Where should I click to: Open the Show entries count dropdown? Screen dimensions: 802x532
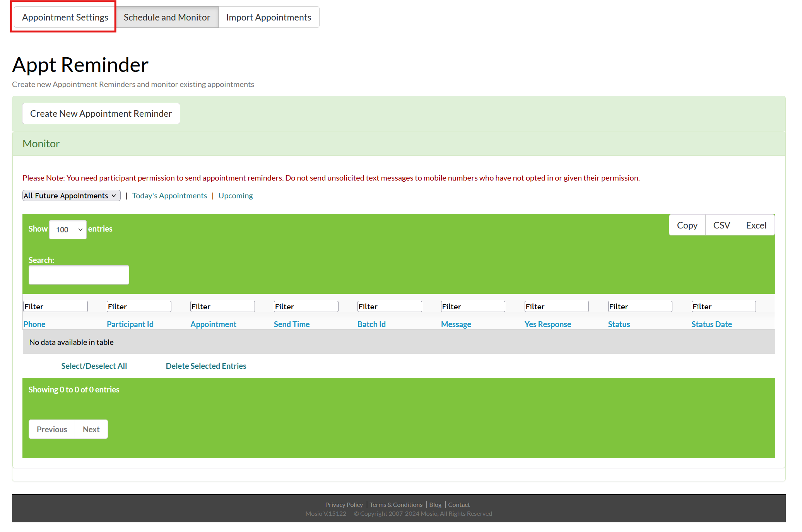pos(68,229)
